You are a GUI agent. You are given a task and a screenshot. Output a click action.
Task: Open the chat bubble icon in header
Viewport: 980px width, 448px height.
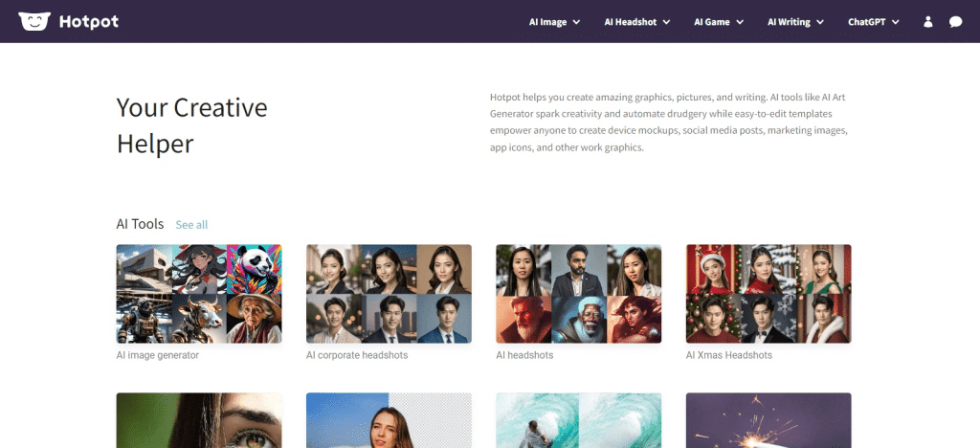tap(955, 22)
